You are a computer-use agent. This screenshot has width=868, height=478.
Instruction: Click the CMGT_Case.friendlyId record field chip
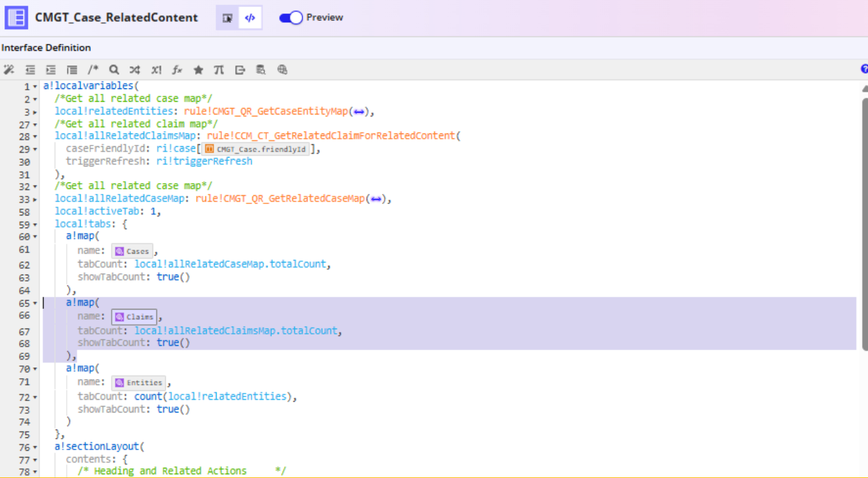click(255, 149)
